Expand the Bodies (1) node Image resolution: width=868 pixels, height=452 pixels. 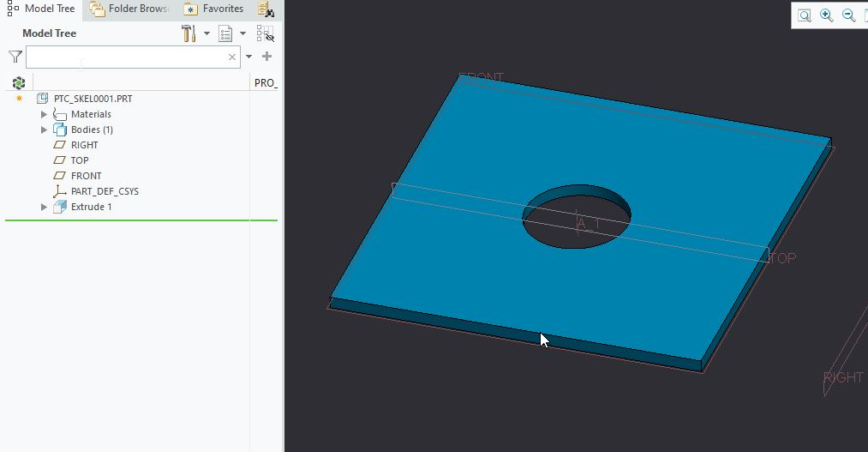[x=45, y=130]
